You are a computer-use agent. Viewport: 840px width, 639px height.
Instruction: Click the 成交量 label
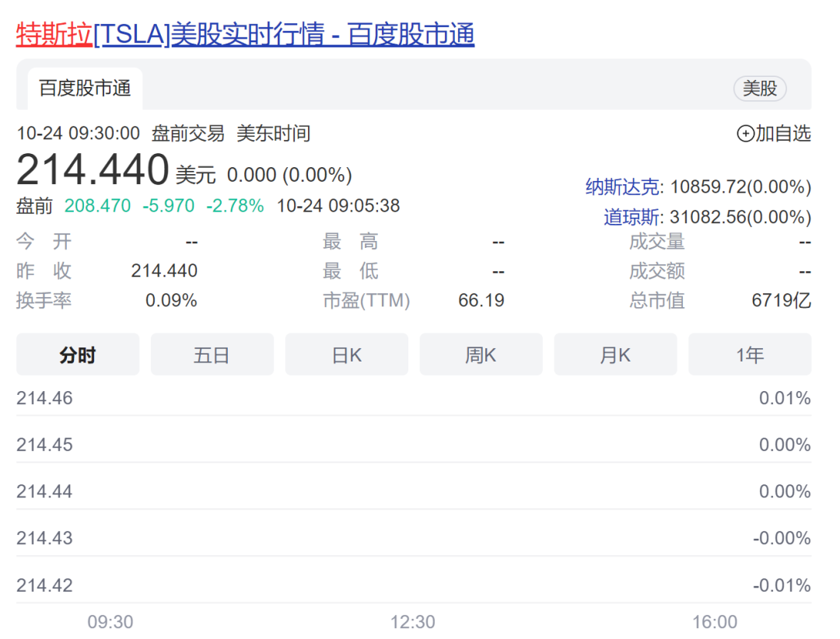656,242
